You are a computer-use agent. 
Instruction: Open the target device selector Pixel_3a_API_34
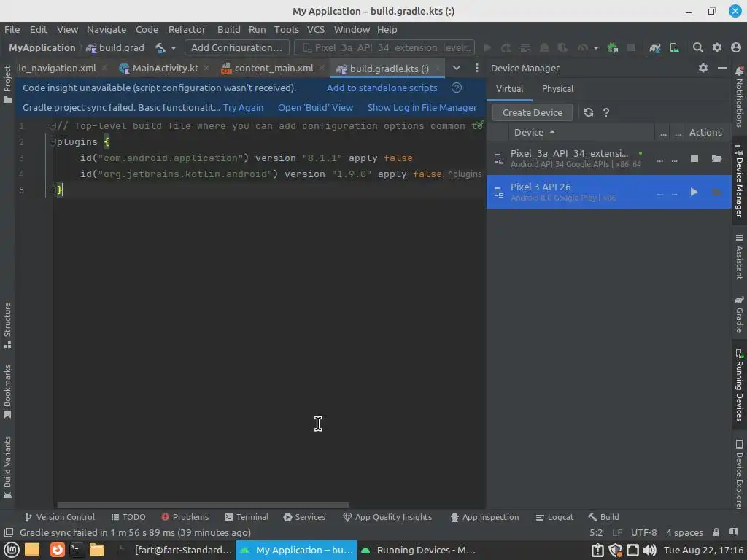384,47
